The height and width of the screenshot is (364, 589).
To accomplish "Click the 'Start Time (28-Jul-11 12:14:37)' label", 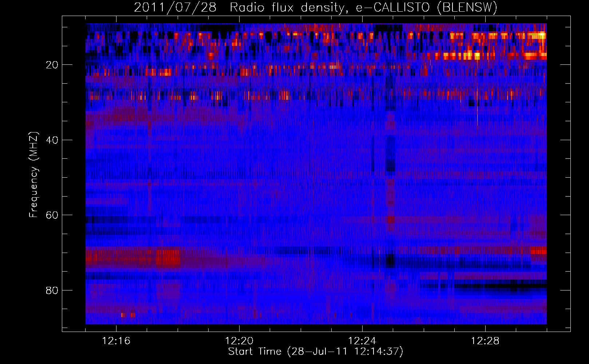I will 316,352.
